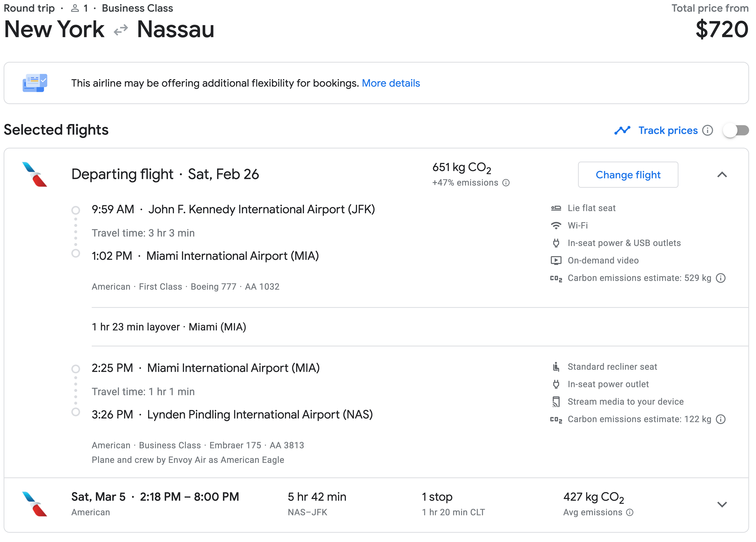
Task: Click the Wi-Fi icon
Action: point(556,226)
